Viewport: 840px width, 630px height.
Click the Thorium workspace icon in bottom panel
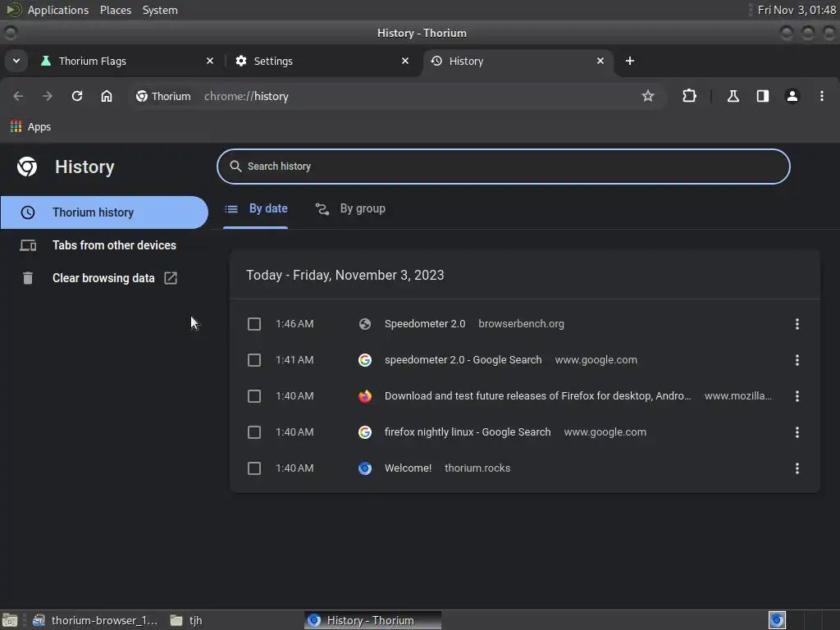coord(777,620)
